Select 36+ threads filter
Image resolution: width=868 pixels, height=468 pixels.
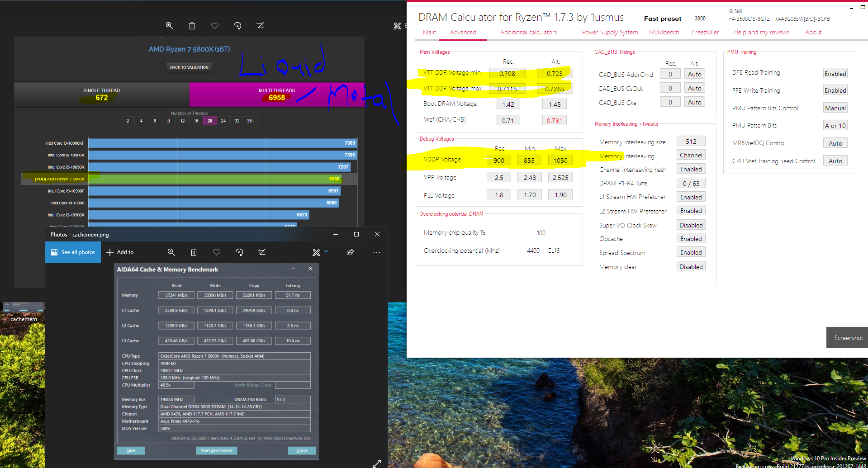coord(251,121)
